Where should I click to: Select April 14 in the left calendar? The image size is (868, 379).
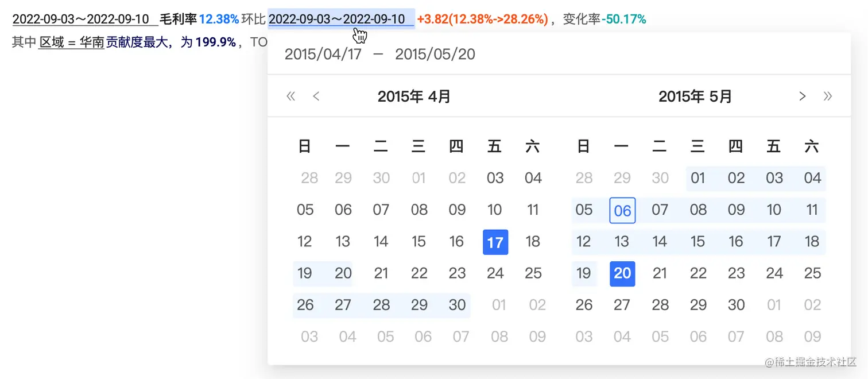pos(381,242)
